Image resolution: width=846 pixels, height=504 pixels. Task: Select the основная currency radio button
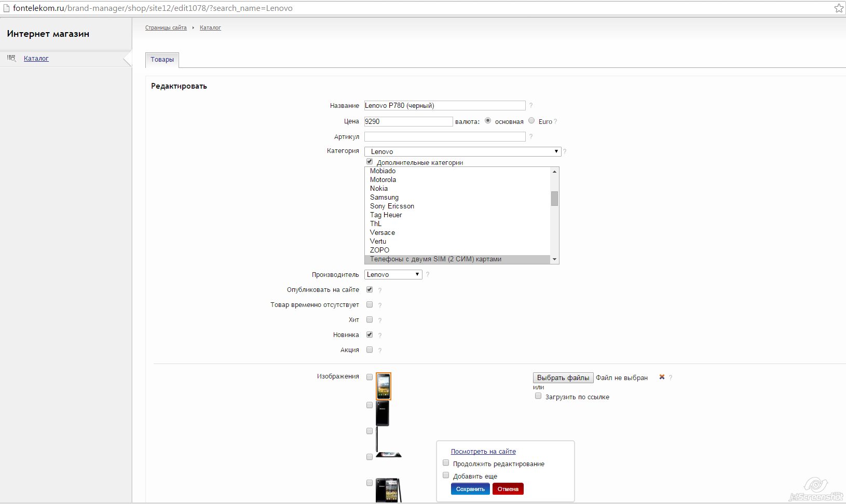point(488,121)
